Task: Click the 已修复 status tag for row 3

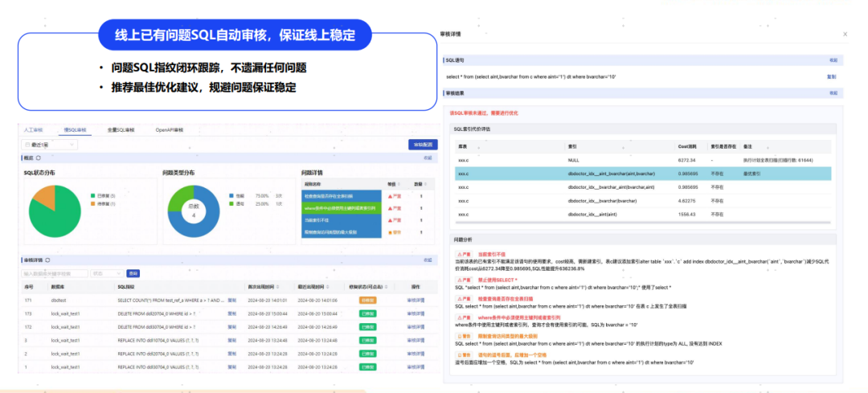Action: (x=367, y=341)
